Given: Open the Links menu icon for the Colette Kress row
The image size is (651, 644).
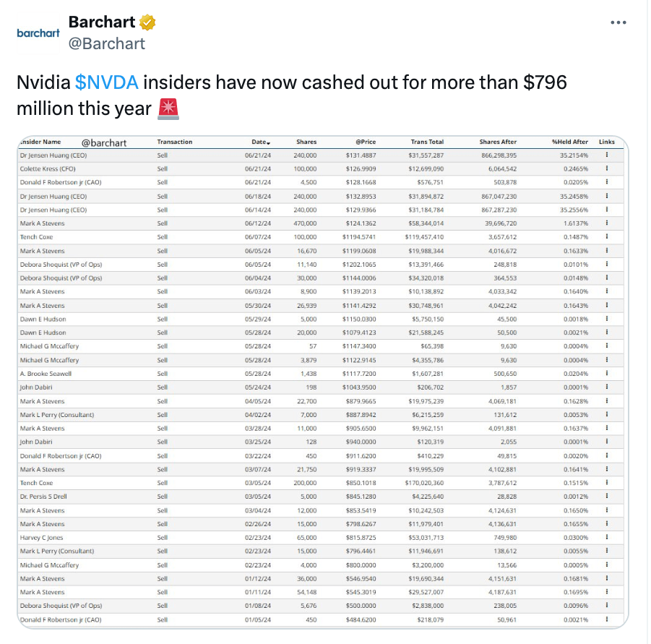Looking at the screenshot, I should 608,168.
